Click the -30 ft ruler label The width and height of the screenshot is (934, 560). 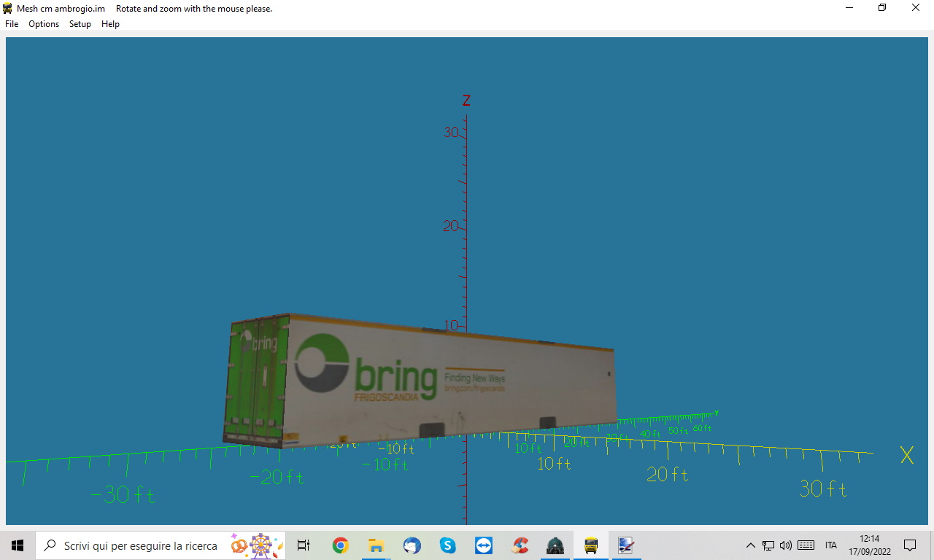[122, 495]
